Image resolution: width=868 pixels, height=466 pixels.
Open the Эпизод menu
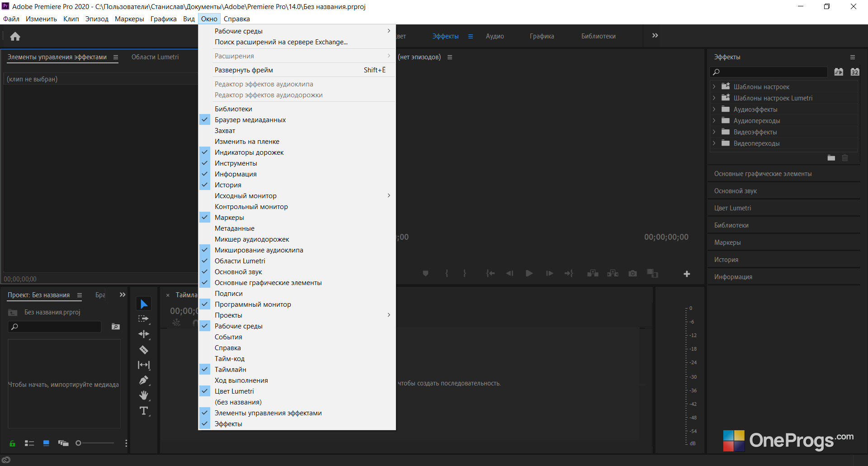pos(97,19)
